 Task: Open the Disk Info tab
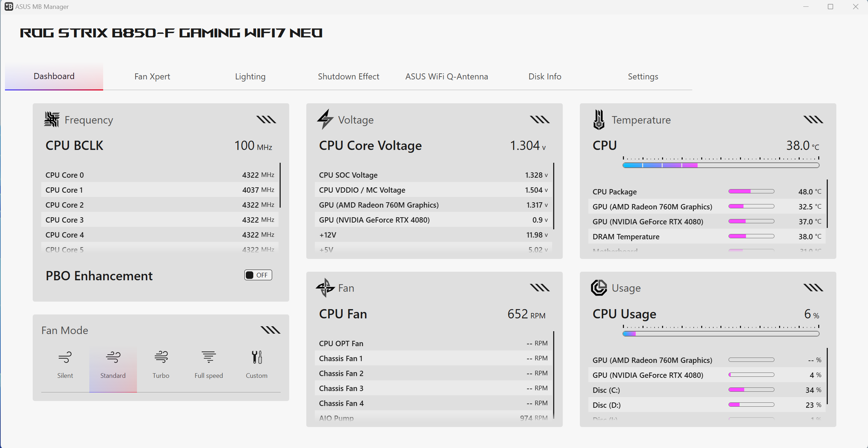(x=545, y=77)
